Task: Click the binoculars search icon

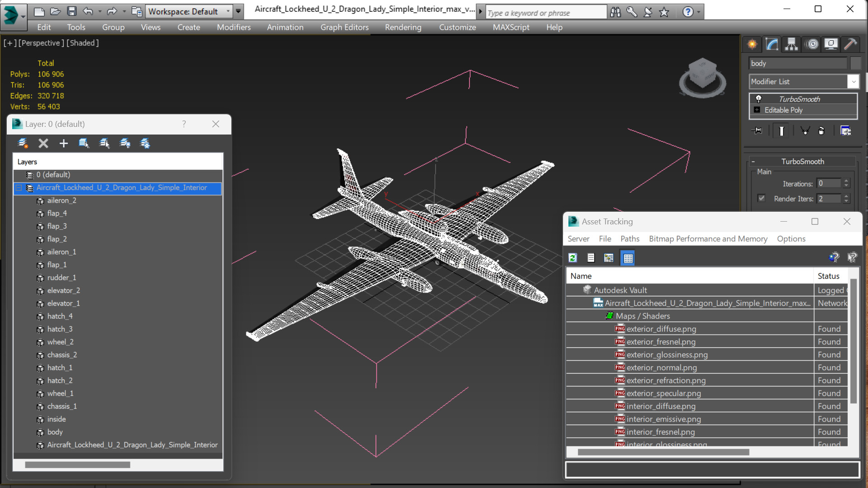Action: point(615,12)
